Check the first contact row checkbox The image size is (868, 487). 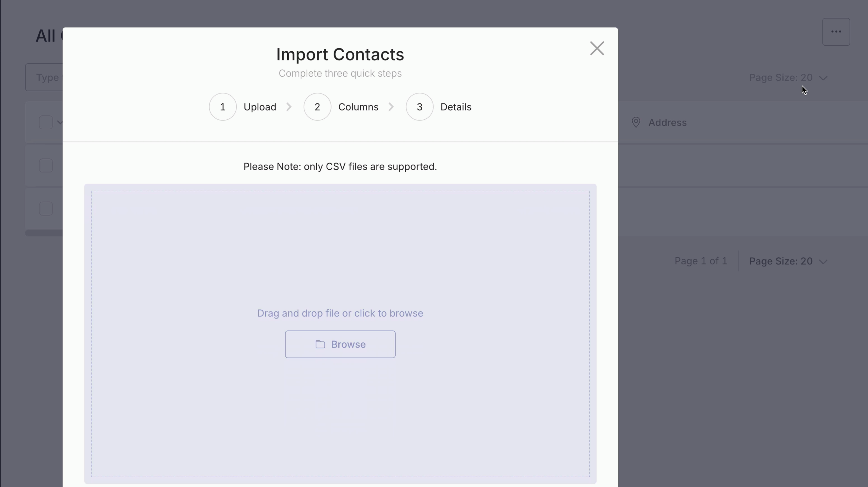coord(46,165)
